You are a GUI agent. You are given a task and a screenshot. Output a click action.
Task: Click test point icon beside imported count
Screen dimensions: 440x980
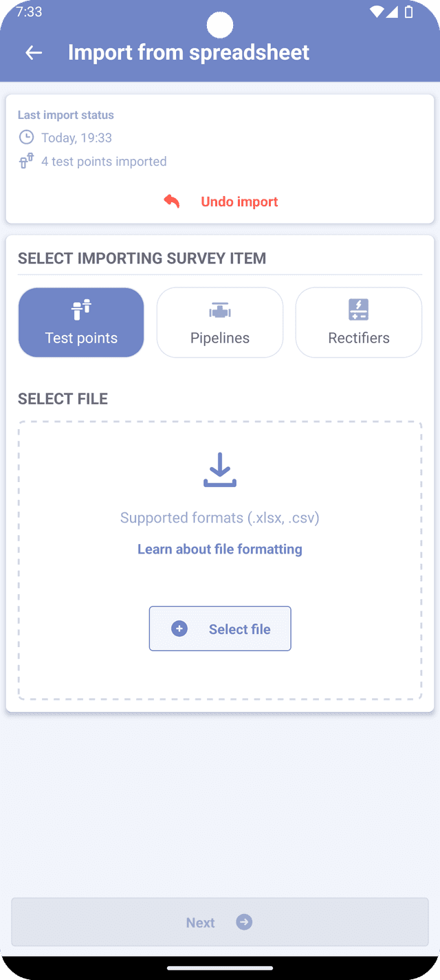[26, 162]
